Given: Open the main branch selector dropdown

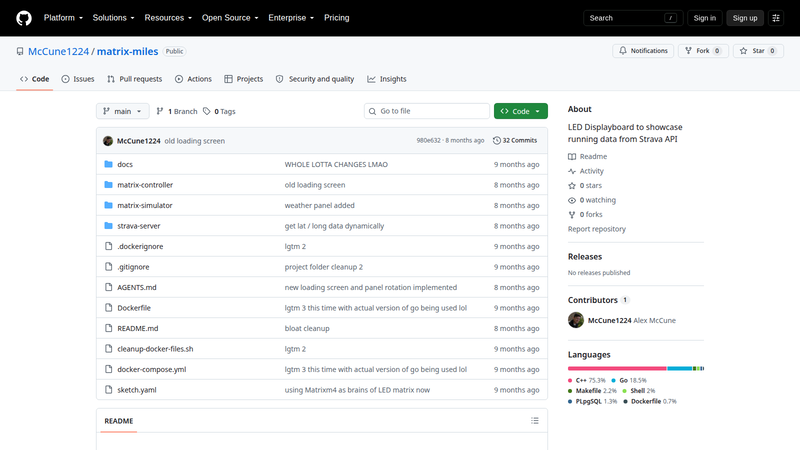Looking at the screenshot, I should tap(122, 111).
